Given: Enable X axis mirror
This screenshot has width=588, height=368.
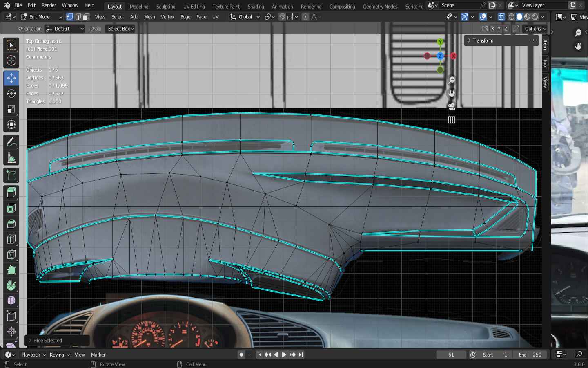Looking at the screenshot, I should click(x=493, y=29).
